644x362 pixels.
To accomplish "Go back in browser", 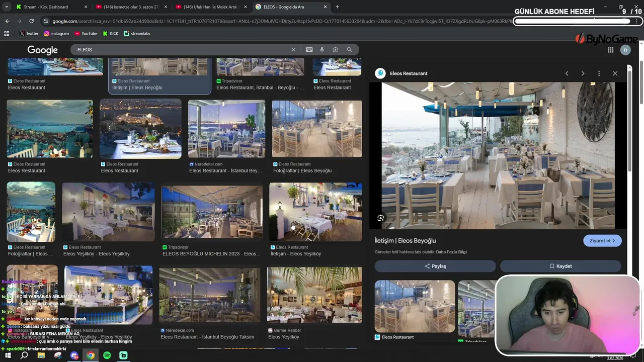I will pos(7,21).
